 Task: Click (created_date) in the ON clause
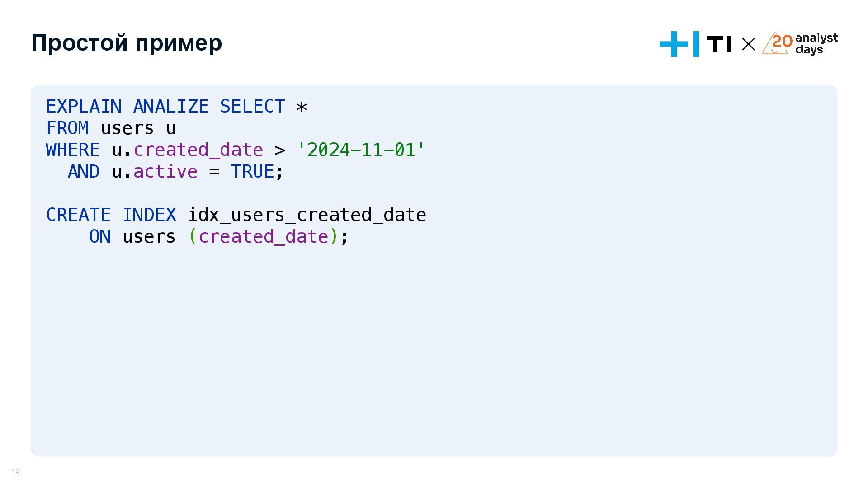click(264, 237)
